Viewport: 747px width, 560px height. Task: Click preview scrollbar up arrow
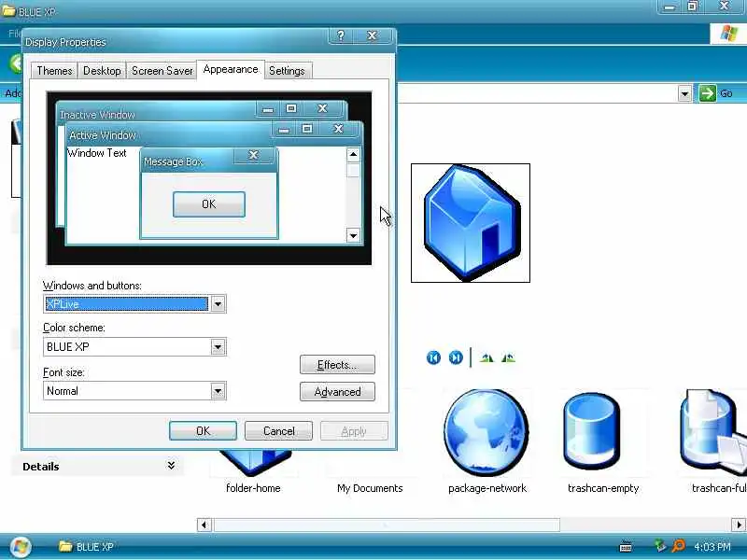coord(353,154)
